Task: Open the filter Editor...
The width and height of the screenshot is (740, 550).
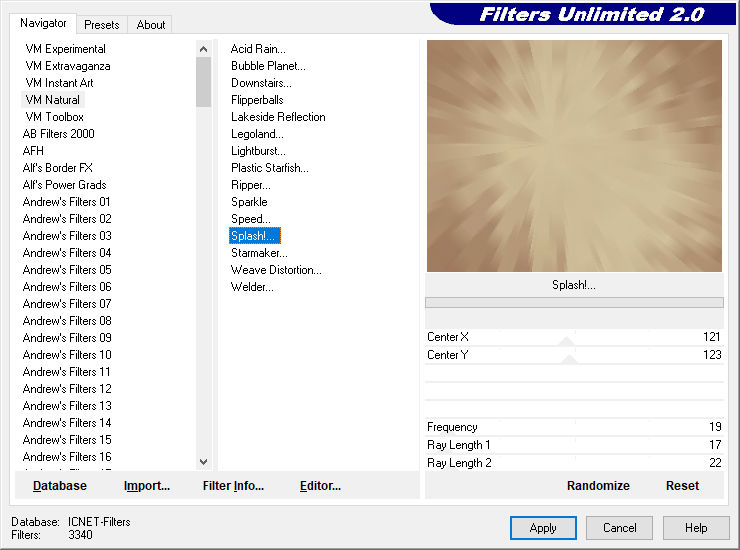Action: pyautogui.click(x=320, y=486)
